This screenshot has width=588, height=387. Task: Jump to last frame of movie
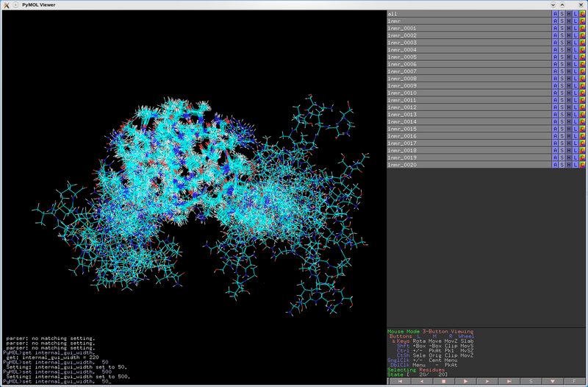(509, 381)
